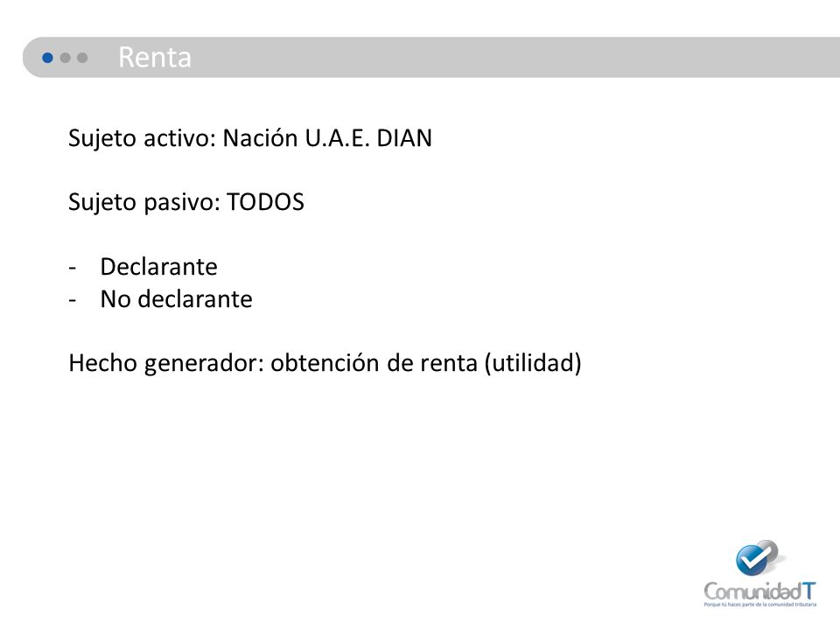This screenshot has width=840, height=630.
Task: Click the 'Hecho generador' line
Action: coord(325,363)
